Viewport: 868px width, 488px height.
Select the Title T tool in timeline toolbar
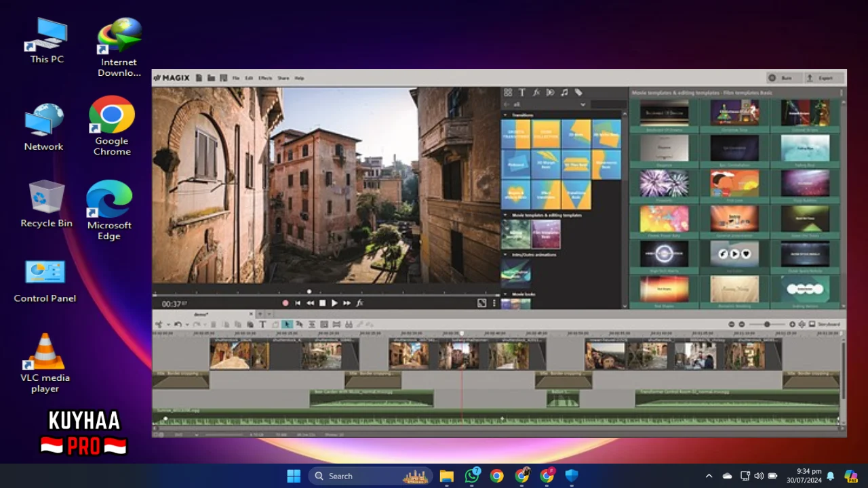262,325
